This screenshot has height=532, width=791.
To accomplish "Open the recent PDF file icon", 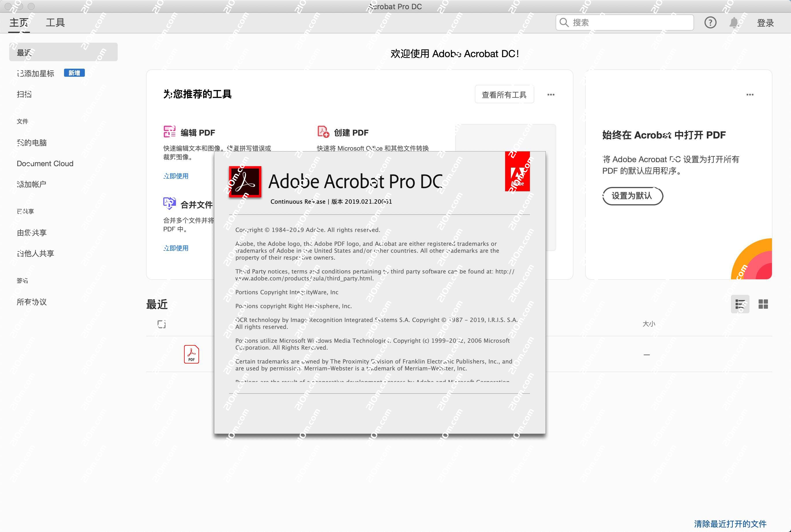I will coord(191,354).
